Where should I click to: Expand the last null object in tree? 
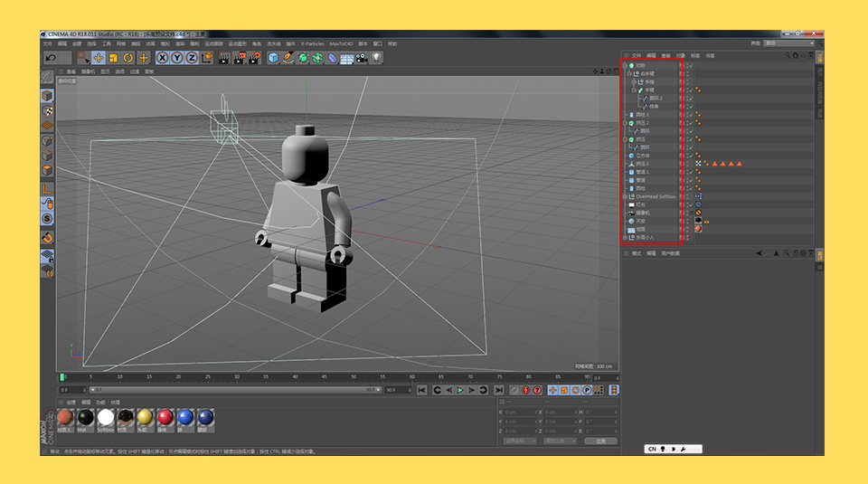(626, 238)
